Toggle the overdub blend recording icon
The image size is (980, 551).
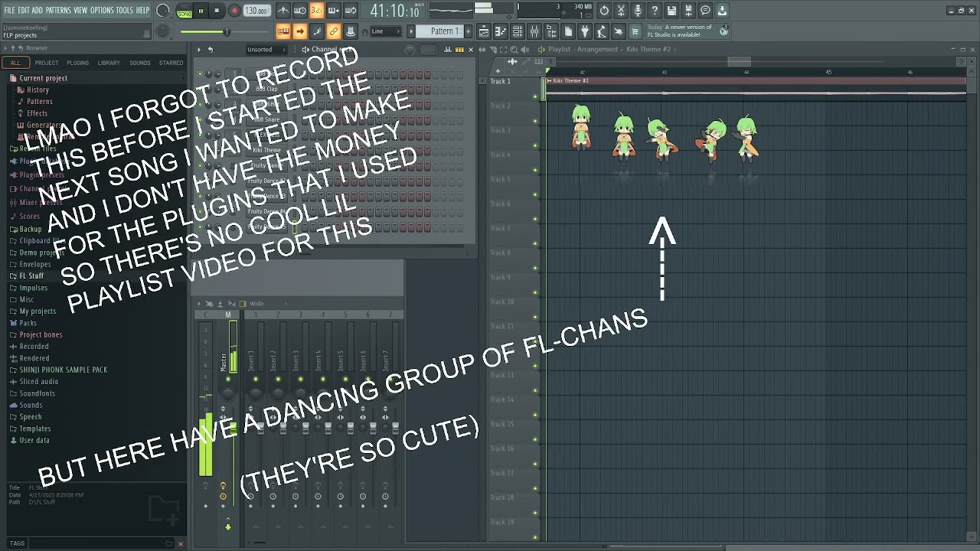coord(333,10)
